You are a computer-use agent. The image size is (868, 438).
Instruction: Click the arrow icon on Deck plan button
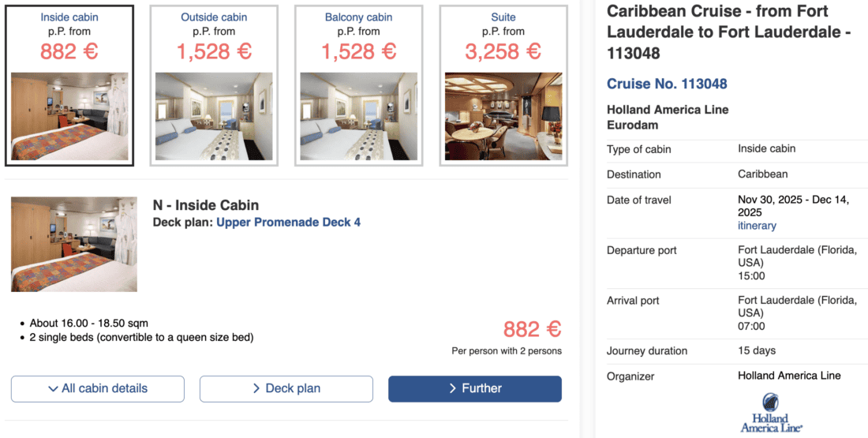point(256,389)
